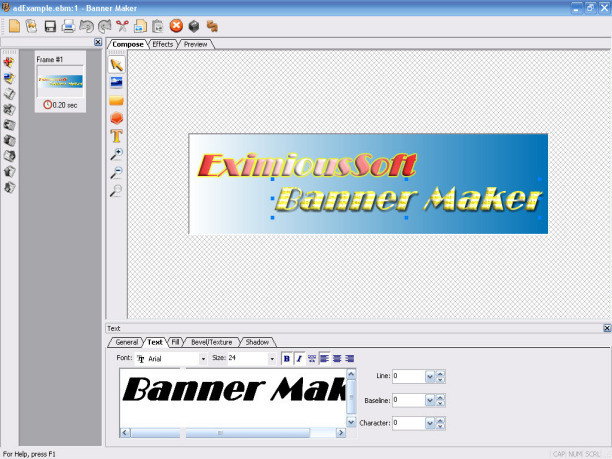
Task: Copy with the picture-page toolbar icon
Action: click(140, 26)
